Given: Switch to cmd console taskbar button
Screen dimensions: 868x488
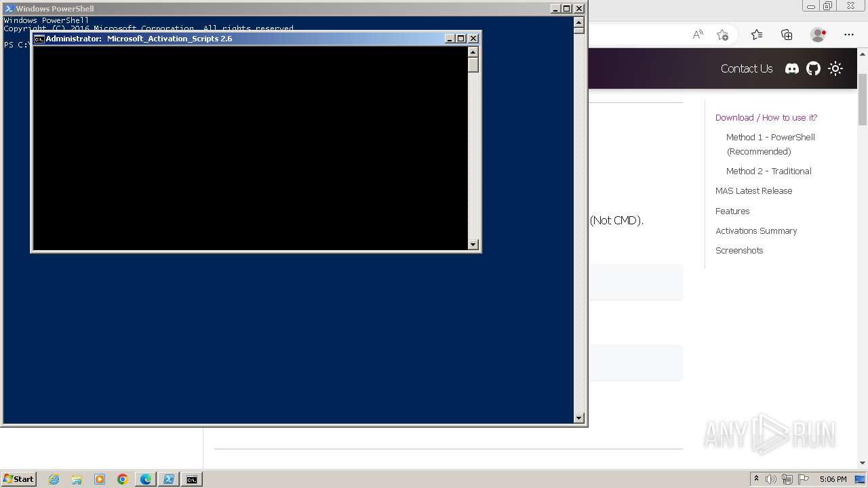Looking at the screenshot, I should (x=192, y=479).
